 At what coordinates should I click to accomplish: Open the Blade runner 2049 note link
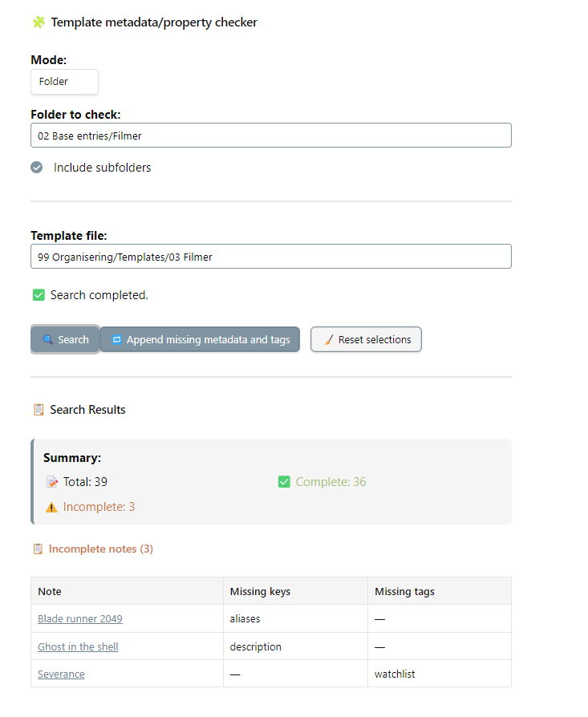point(80,618)
